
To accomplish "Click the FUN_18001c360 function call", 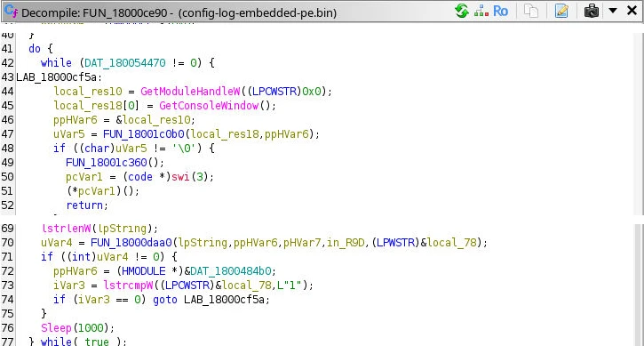I will (107, 163).
